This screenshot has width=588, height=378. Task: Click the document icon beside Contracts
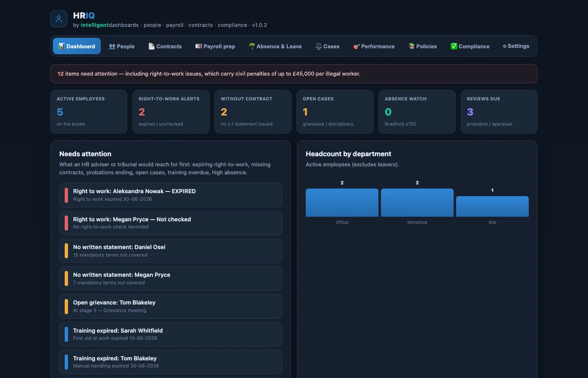[152, 46]
